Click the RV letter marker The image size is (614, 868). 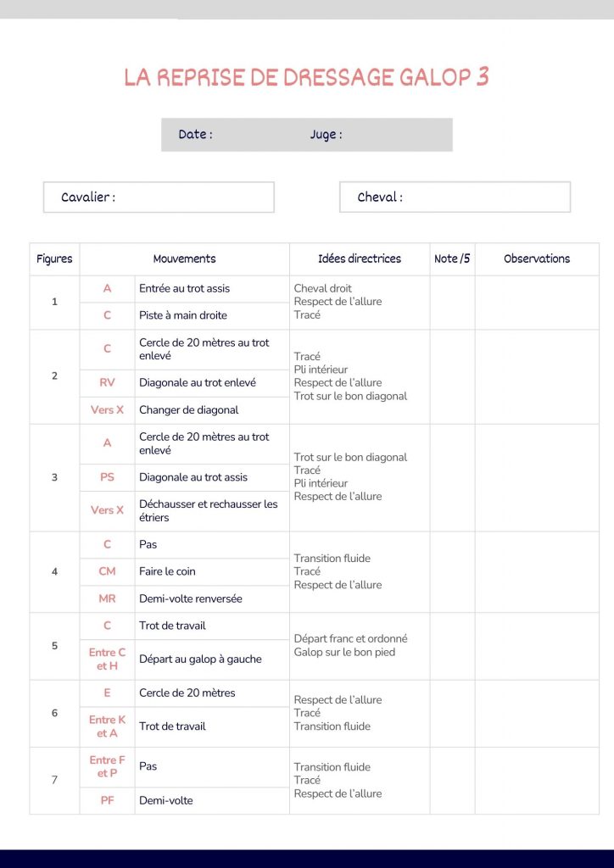(x=107, y=383)
